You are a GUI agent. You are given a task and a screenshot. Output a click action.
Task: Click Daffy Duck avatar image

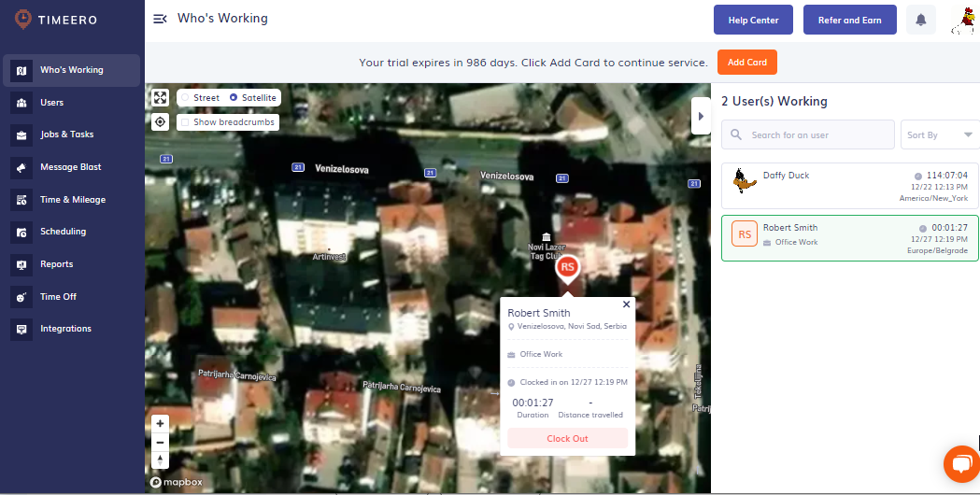click(745, 180)
